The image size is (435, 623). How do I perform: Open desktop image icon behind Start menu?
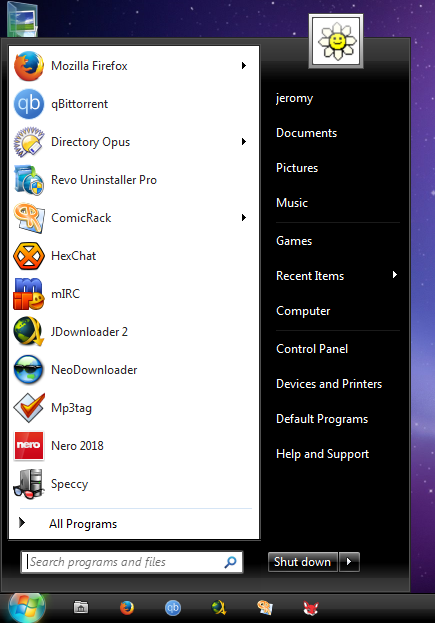point(23,19)
